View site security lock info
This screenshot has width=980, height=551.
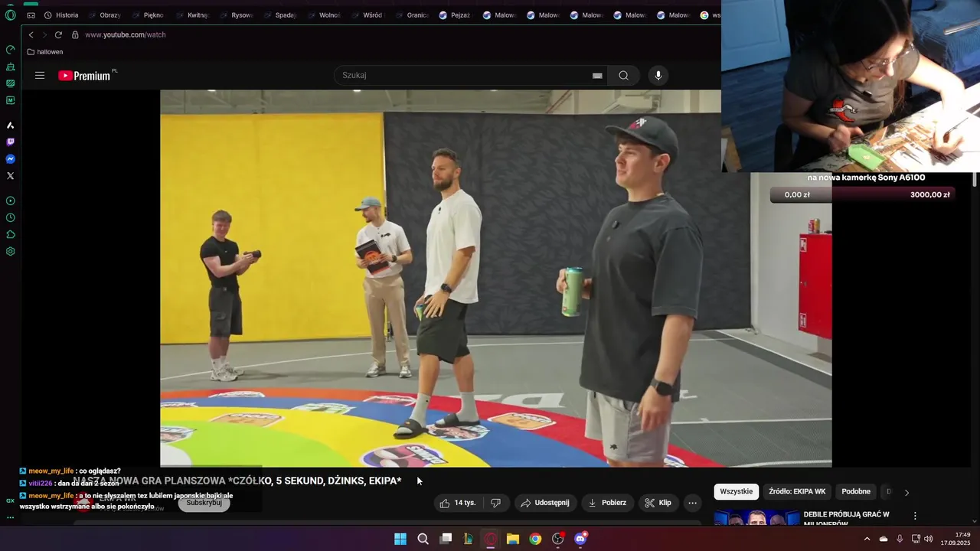pyautogui.click(x=75, y=35)
